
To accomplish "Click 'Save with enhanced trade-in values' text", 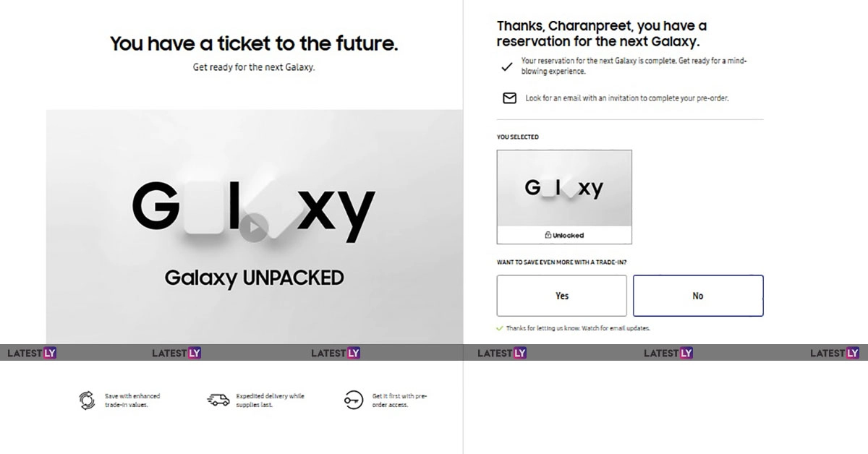I will click(x=132, y=401).
